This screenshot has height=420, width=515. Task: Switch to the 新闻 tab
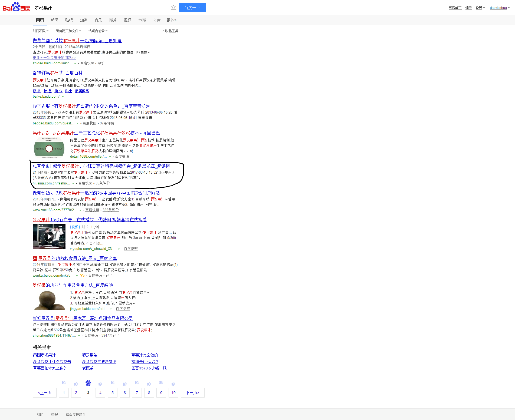tap(54, 20)
